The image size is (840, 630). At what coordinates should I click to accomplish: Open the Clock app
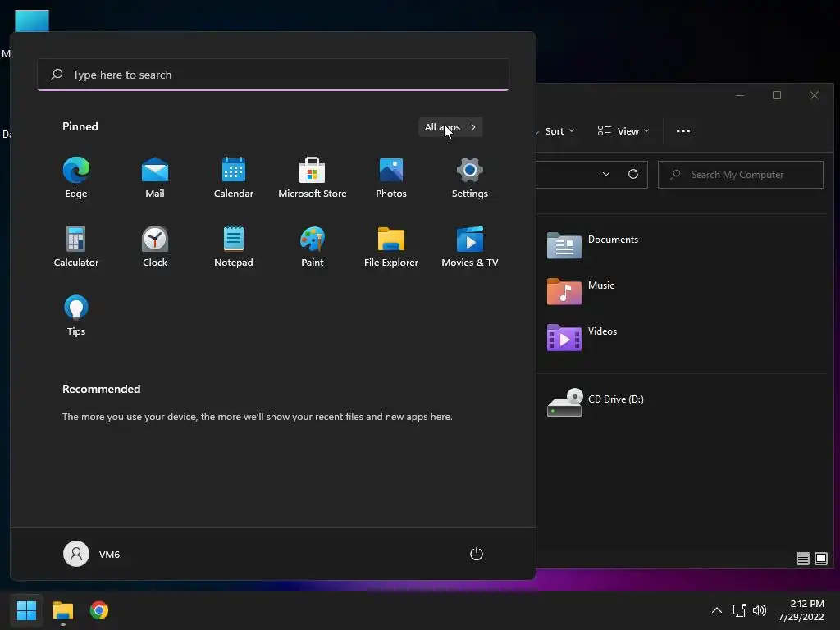point(155,246)
